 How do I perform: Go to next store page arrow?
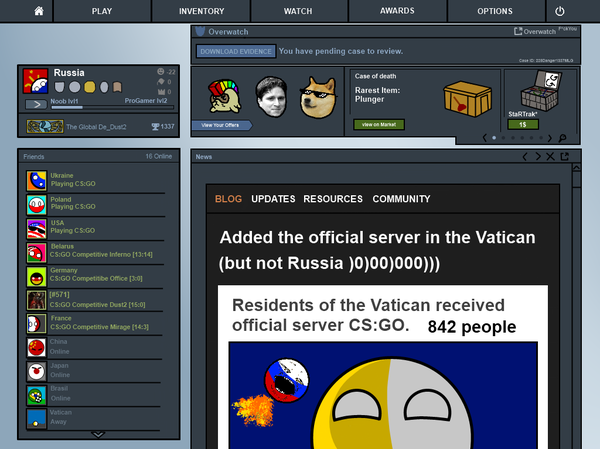550,138
